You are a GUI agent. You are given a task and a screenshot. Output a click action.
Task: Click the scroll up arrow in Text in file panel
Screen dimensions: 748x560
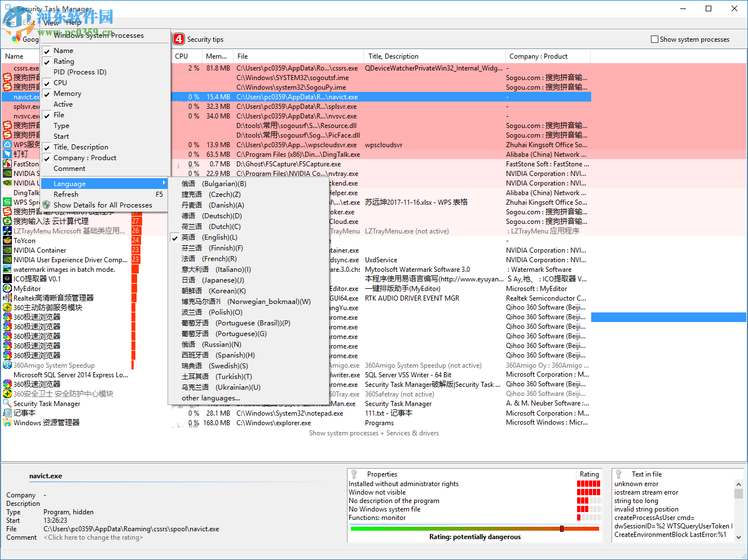(x=738, y=483)
